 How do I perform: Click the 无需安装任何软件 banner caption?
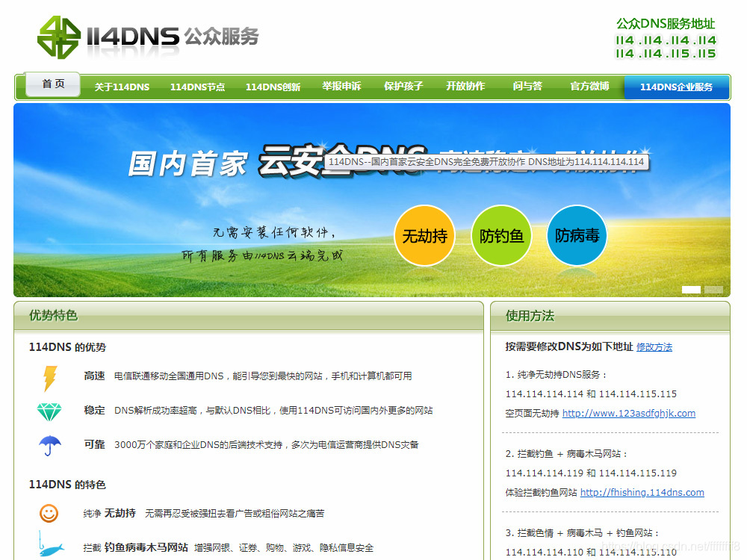click(x=274, y=232)
